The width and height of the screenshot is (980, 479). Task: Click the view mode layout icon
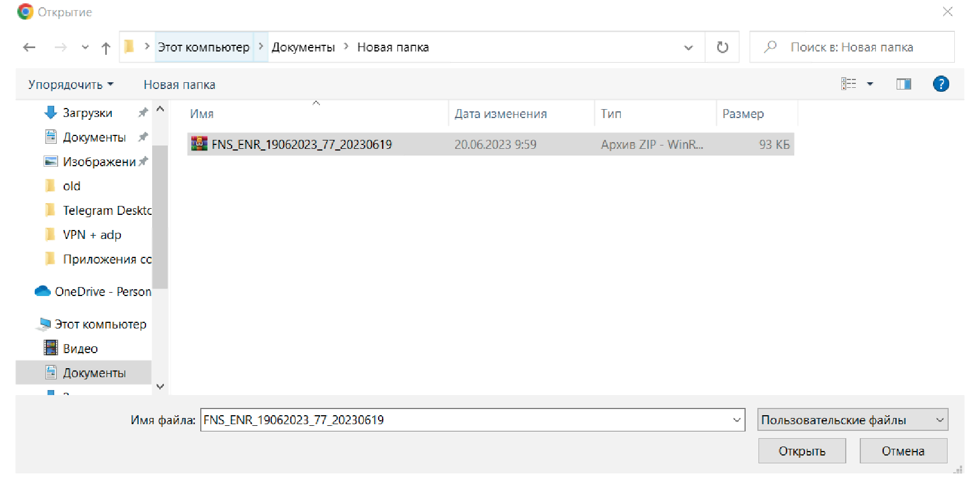click(849, 84)
